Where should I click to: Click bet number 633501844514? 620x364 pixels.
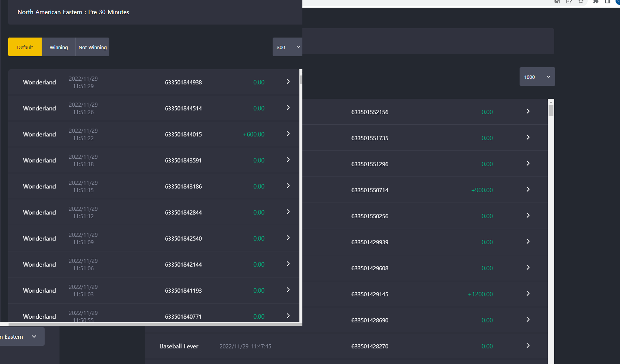(183, 108)
